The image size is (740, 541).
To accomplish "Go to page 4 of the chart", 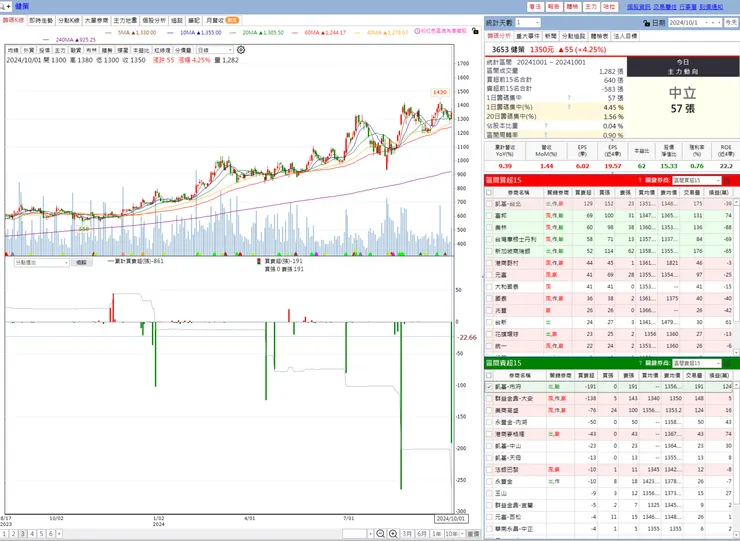I will coord(32,534).
